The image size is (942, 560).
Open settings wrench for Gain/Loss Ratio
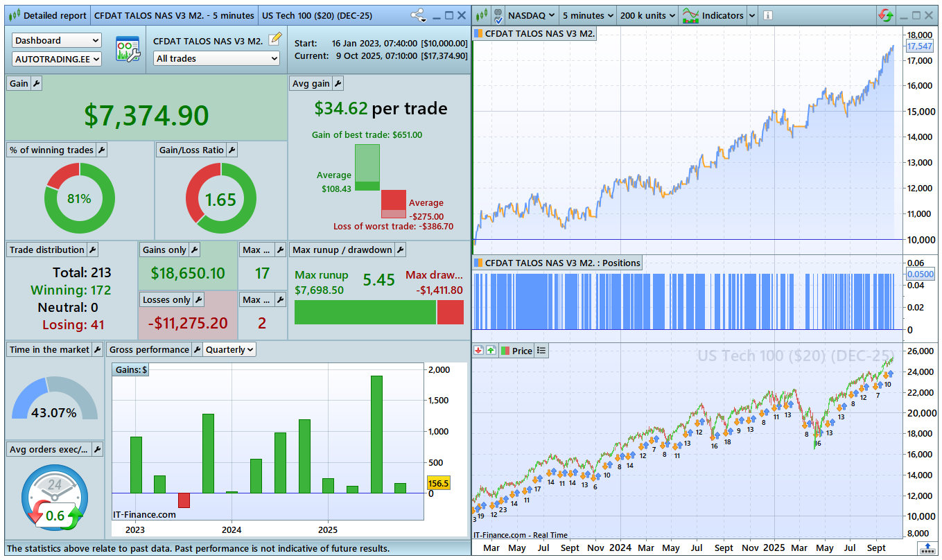[x=232, y=150]
